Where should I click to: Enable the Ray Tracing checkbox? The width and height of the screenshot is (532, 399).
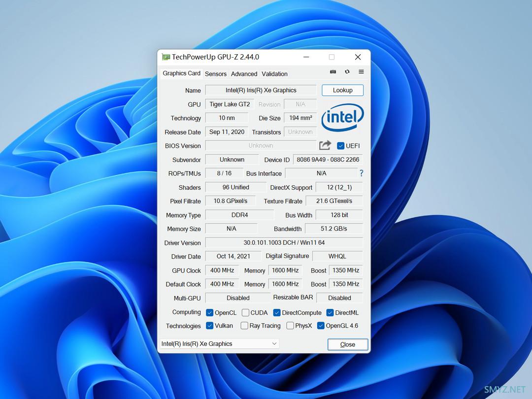[x=244, y=326]
